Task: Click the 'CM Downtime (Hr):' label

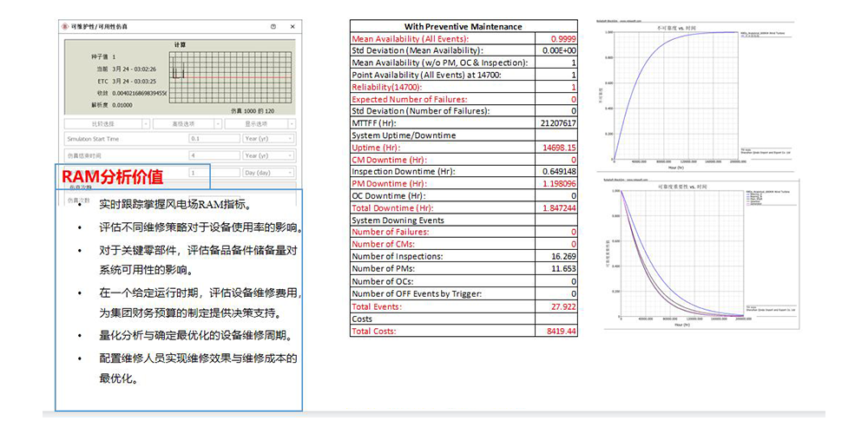Action: click(387, 160)
